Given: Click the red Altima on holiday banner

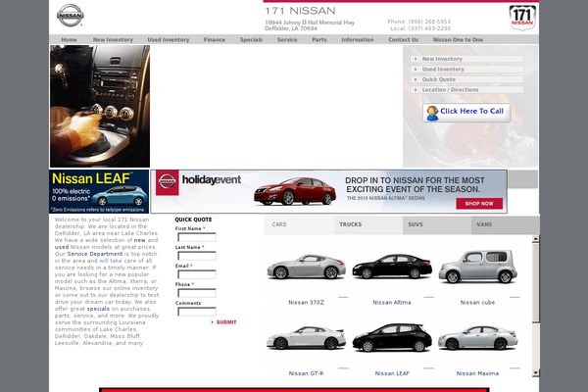Looking at the screenshot, I should click(x=295, y=191).
